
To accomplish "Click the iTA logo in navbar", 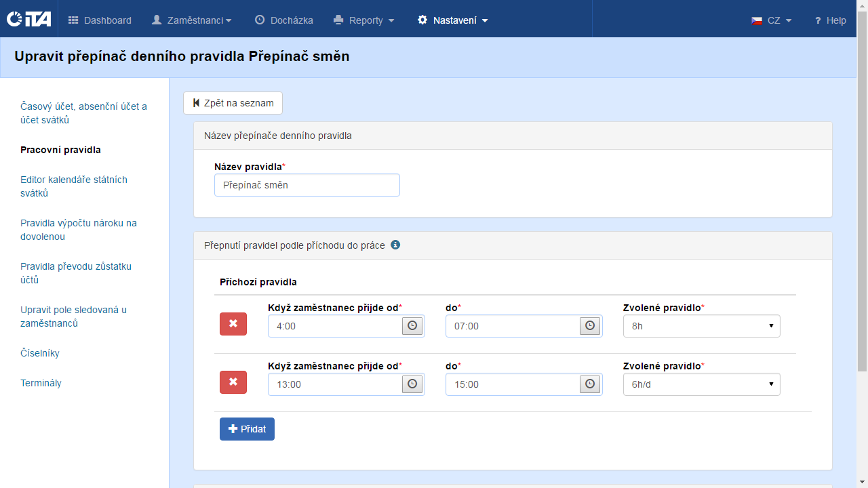I will (28, 20).
